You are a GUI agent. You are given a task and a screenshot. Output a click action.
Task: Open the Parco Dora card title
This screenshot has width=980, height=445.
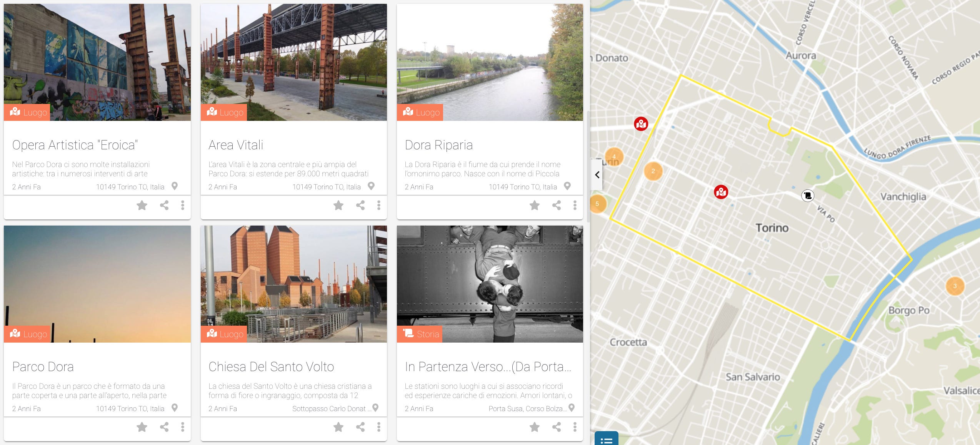click(43, 366)
